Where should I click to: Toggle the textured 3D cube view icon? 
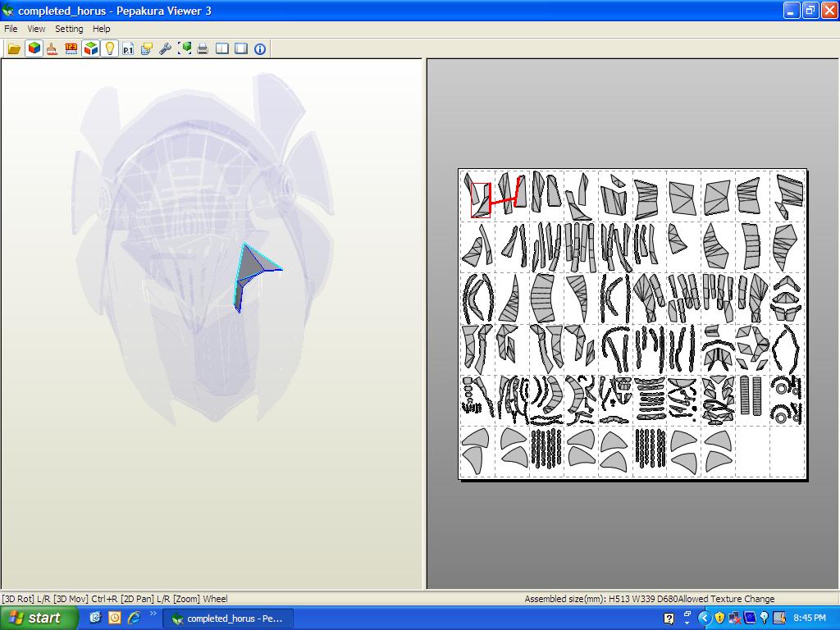34,48
